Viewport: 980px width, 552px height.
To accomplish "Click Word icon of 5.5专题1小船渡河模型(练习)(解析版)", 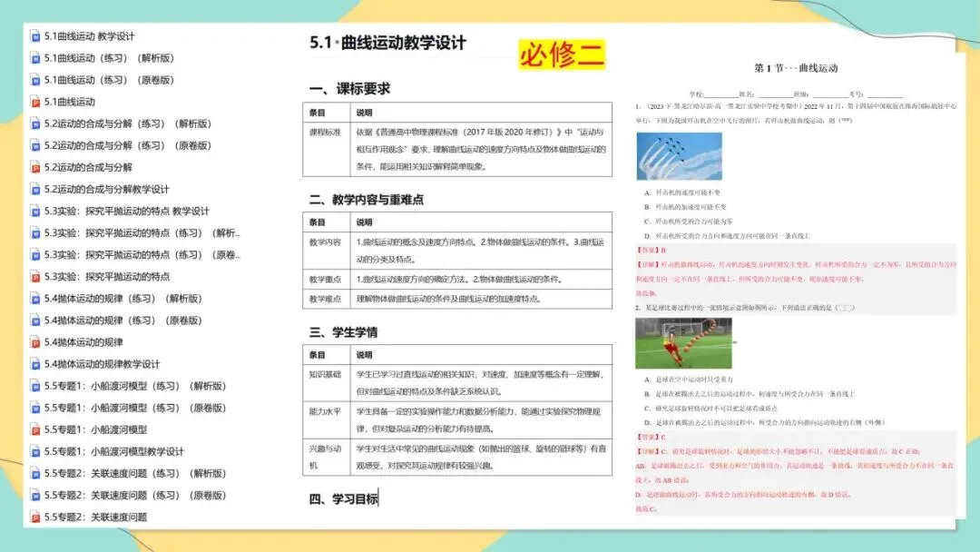I will pyautogui.click(x=35, y=387).
